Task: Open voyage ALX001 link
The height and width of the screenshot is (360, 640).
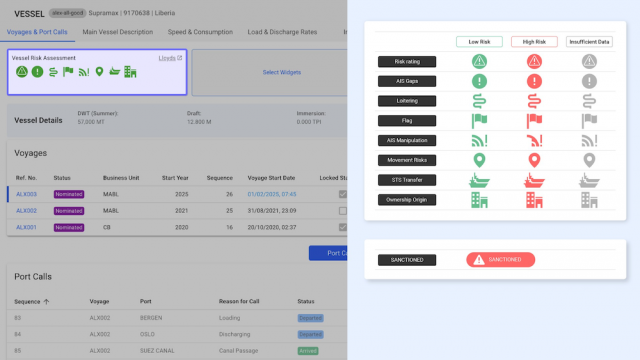Action: click(x=27, y=227)
